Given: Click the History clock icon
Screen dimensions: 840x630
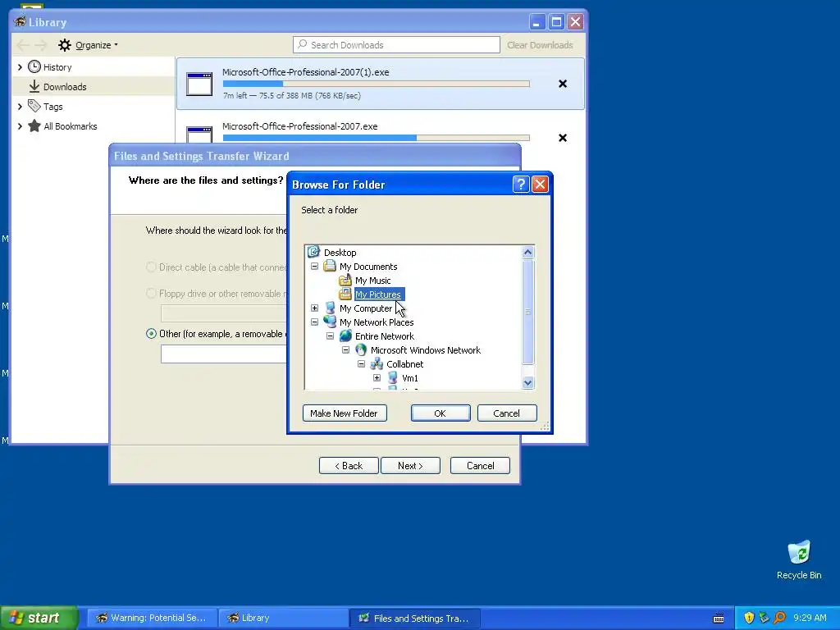Looking at the screenshot, I should pos(34,67).
